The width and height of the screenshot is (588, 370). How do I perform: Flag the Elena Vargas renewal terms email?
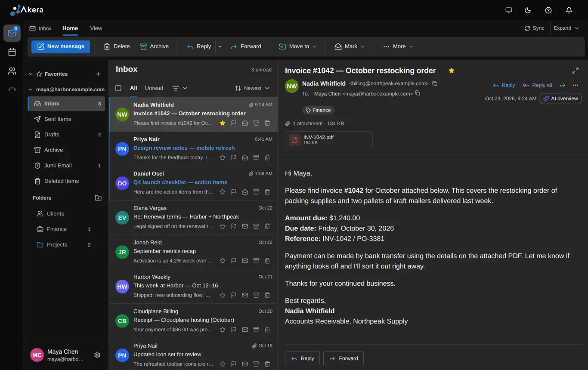234,226
